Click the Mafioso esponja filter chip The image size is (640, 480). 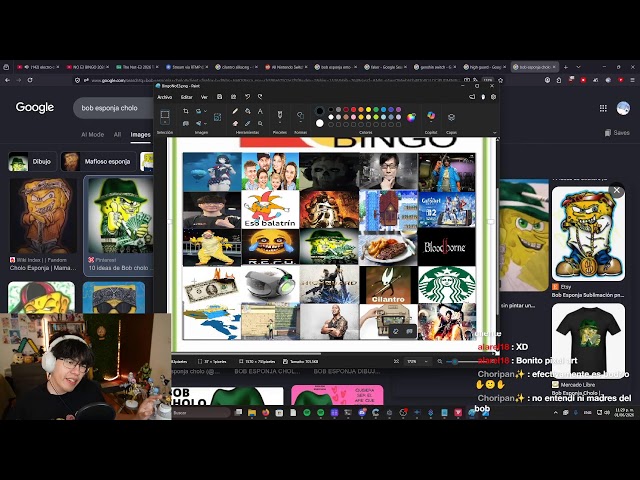[98, 162]
